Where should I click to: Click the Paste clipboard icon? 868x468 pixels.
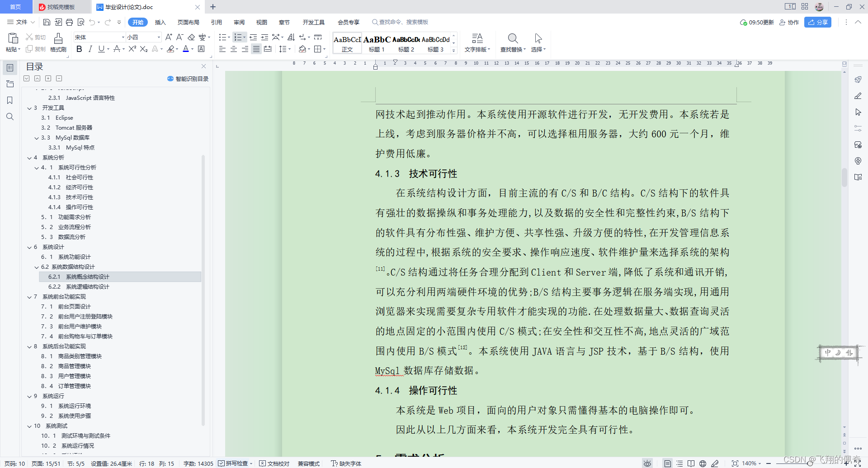coord(13,38)
